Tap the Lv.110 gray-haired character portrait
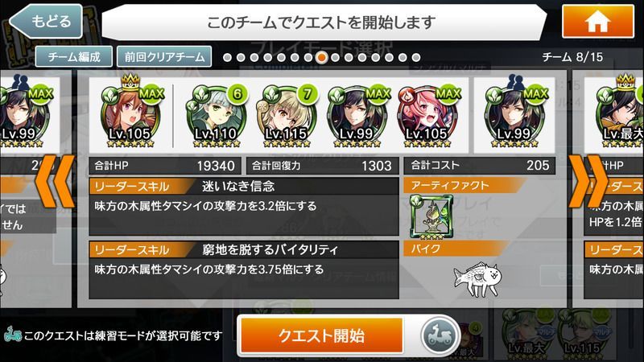This screenshot has height=362, width=644. [x=216, y=116]
